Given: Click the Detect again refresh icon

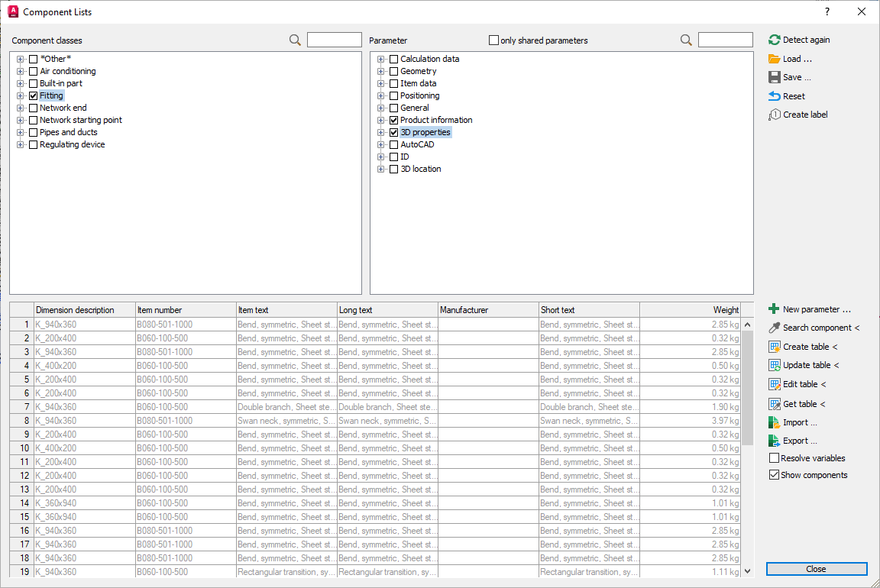Looking at the screenshot, I should [x=775, y=40].
